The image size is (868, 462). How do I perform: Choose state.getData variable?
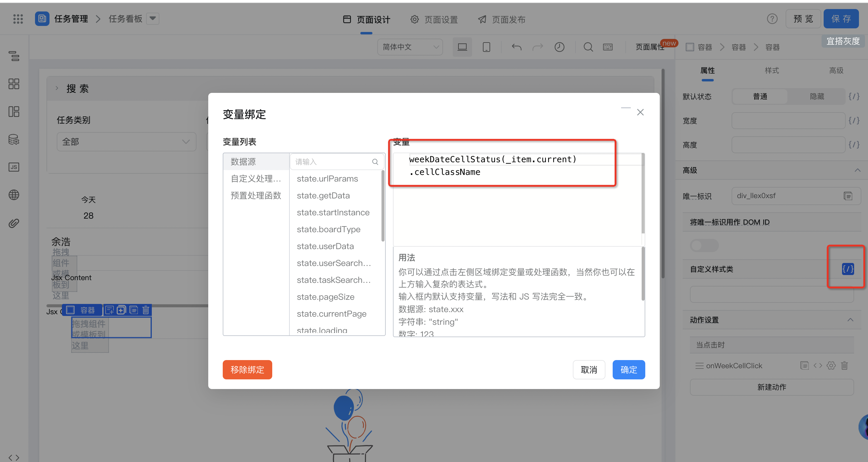pos(323,195)
